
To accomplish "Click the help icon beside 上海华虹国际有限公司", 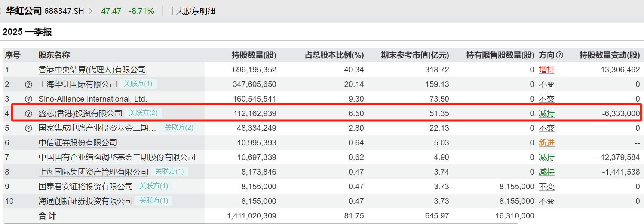I will point(28,85).
